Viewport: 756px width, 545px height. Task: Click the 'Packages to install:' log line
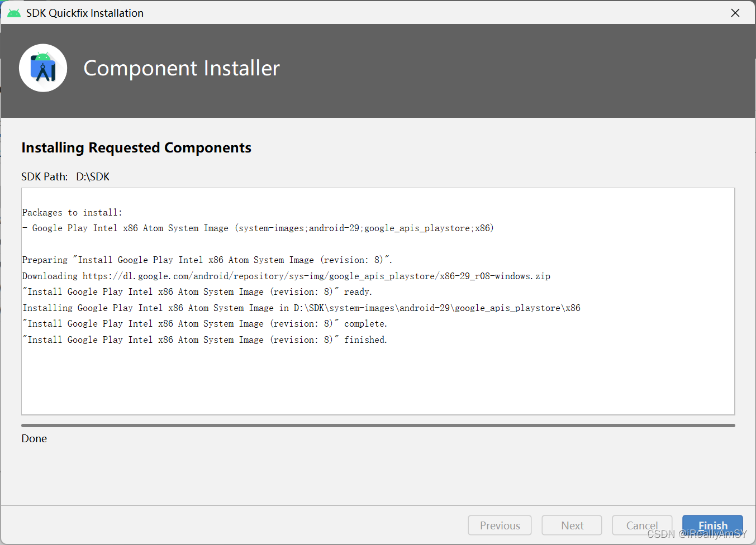tap(72, 212)
